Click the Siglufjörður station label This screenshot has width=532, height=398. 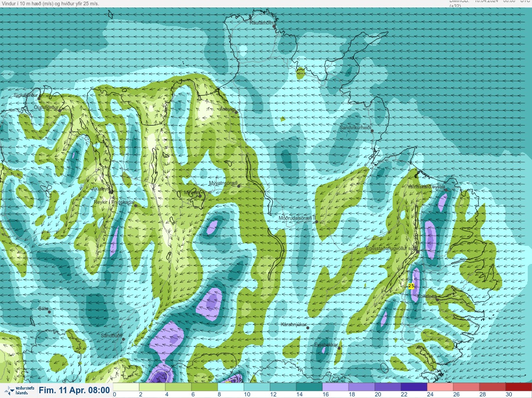pos(26,95)
